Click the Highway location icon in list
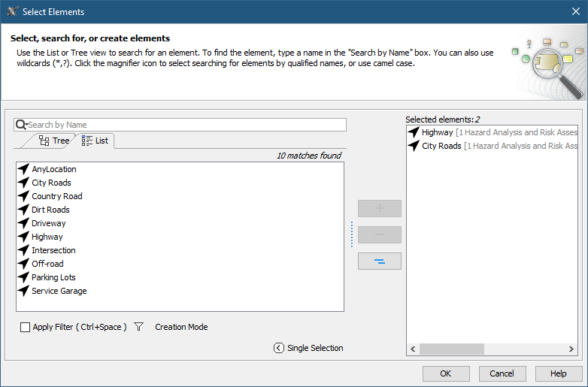Viewport: 588px width, 387px height. (x=23, y=237)
